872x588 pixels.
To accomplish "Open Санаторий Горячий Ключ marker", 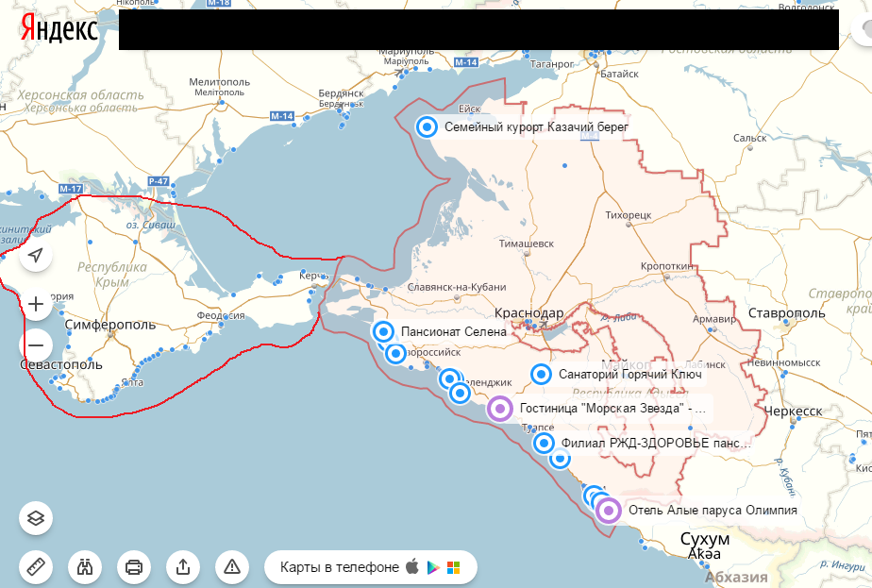I will pos(540,374).
